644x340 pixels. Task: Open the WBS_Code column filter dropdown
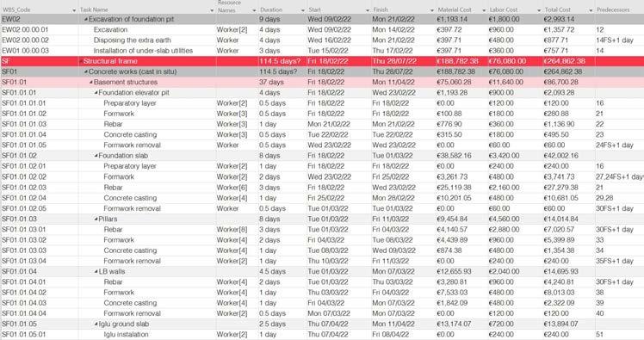click(74, 10)
